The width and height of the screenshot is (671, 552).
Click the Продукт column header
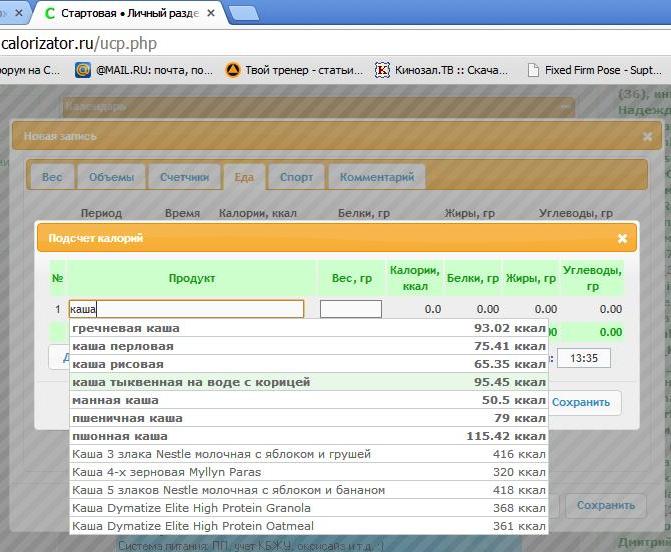click(x=192, y=278)
